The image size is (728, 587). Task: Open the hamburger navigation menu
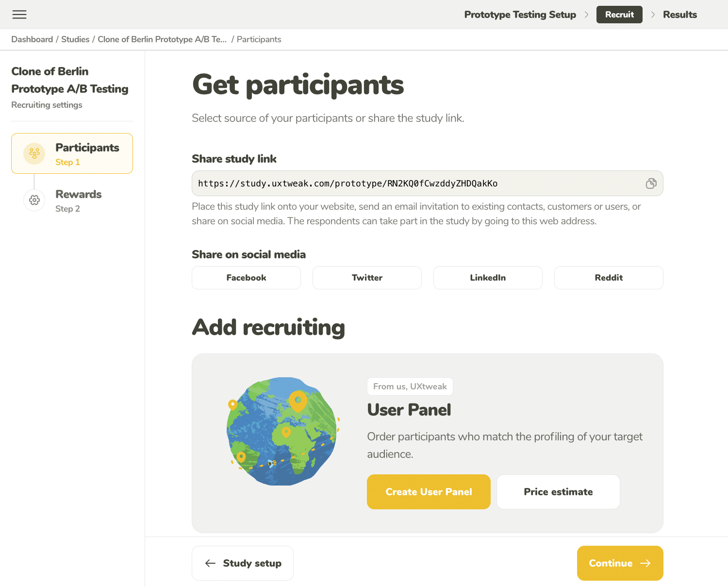click(x=19, y=15)
